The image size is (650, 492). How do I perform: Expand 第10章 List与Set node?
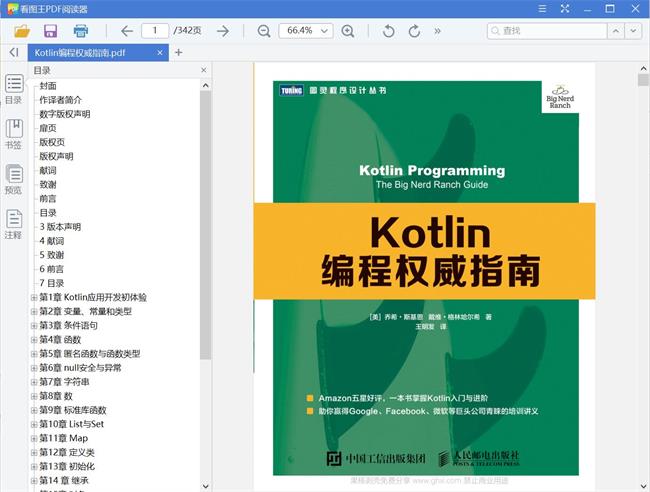(34, 424)
